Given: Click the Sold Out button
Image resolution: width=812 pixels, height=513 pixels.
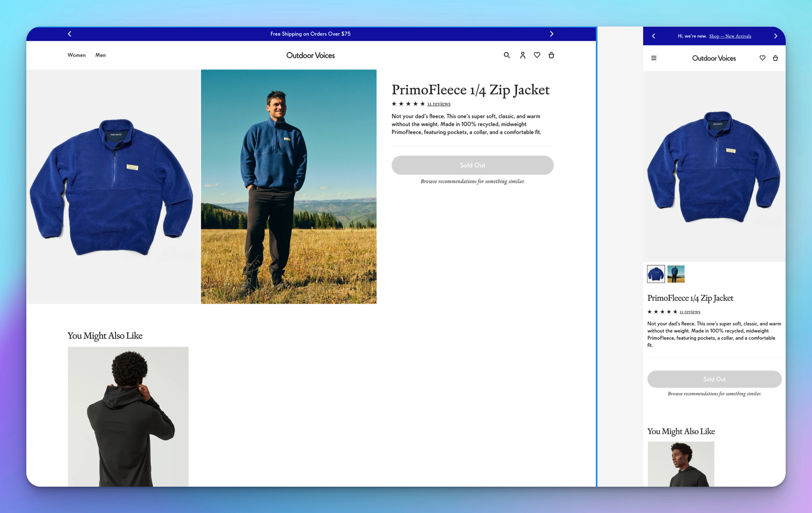Looking at the screenshot, I should click(x=472, y=165).
